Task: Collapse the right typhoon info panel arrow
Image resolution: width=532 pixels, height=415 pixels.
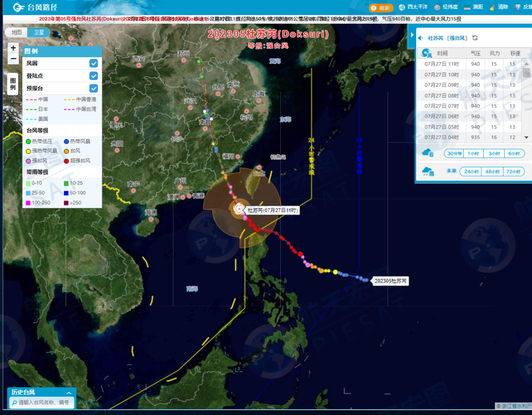Action: tap(412, 35)
